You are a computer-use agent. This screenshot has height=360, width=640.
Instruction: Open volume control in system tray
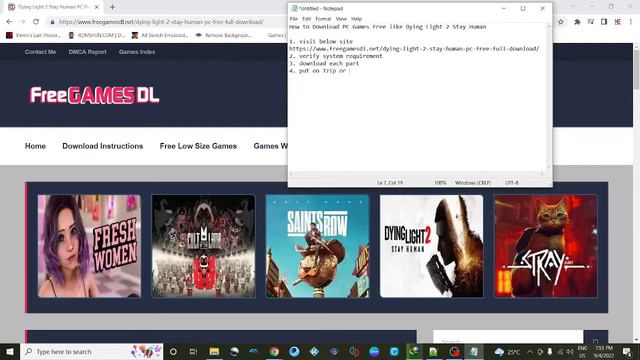coord(570,351)
